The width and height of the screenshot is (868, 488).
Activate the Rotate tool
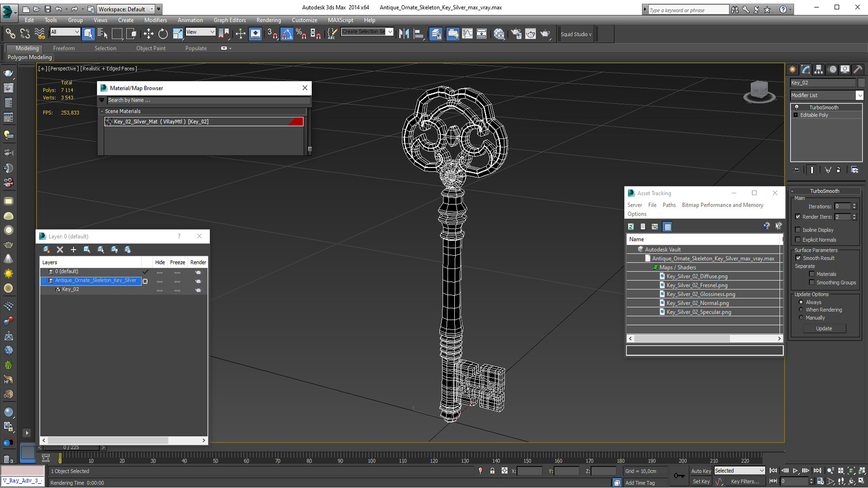163,34
